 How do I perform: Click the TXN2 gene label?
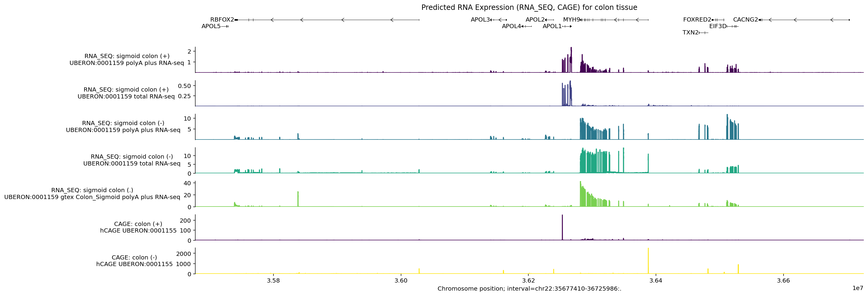coord(690,33)
